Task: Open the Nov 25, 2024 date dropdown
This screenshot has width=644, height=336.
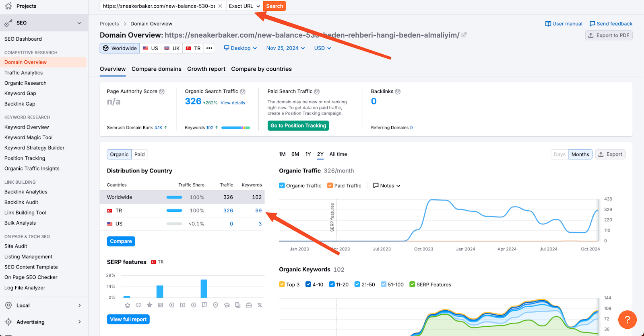Action: (285, 48)
